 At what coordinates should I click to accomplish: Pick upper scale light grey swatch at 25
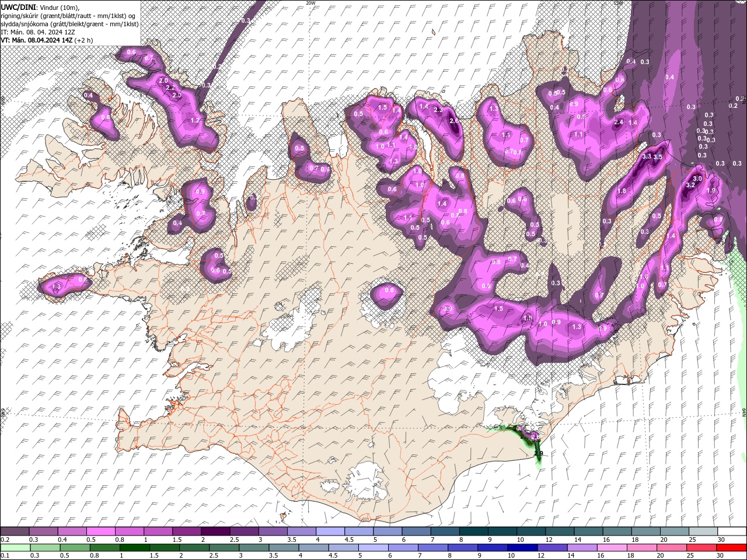[703, 531]
